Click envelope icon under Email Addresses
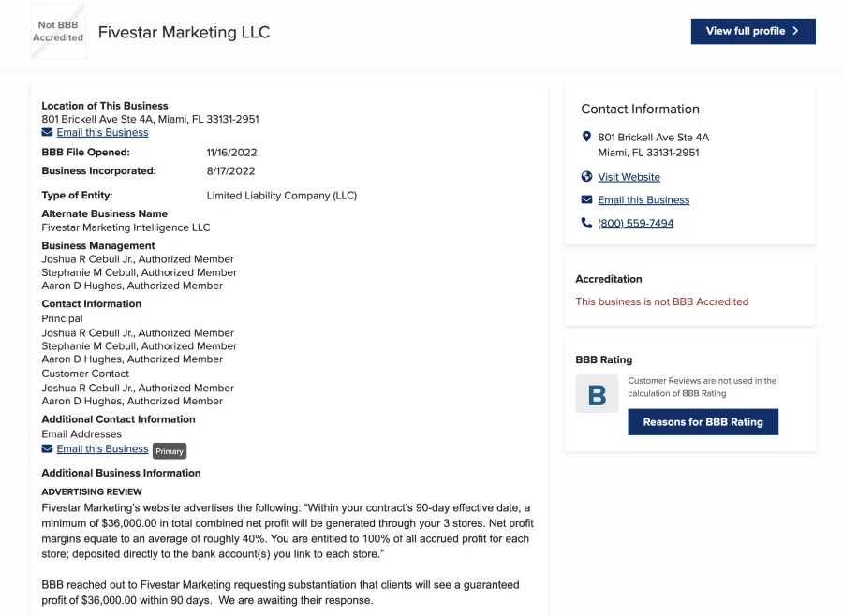 point(48,448)
